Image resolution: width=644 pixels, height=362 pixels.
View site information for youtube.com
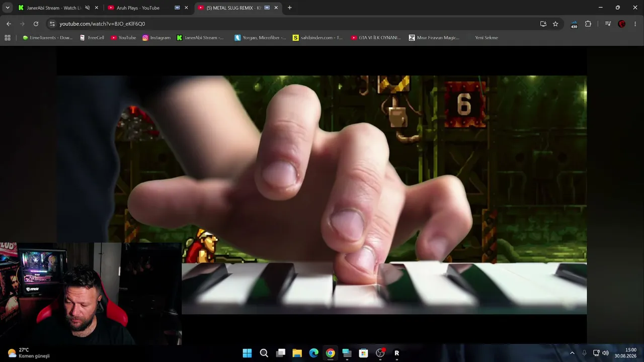point(52,24)
